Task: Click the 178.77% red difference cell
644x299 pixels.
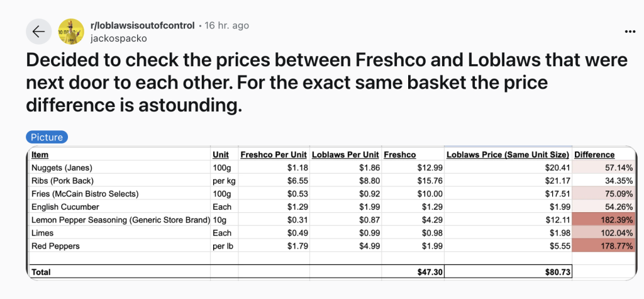Action: coord(603,246)
